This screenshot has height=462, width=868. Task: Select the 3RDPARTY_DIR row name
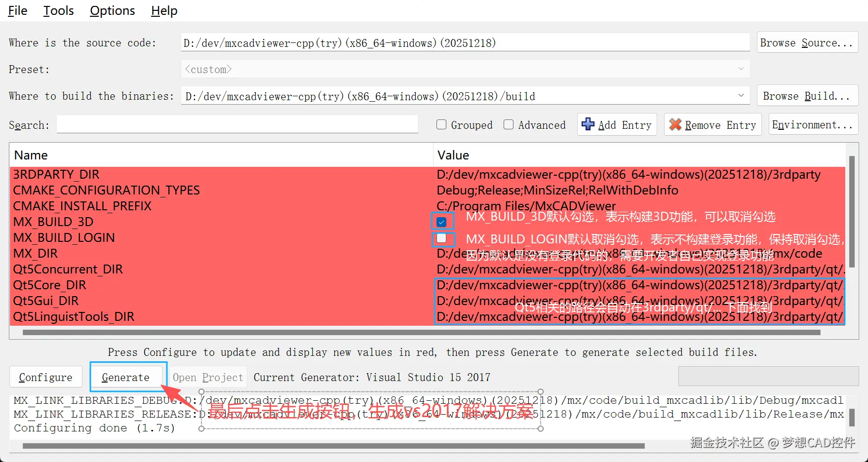[x=56, y=174]
